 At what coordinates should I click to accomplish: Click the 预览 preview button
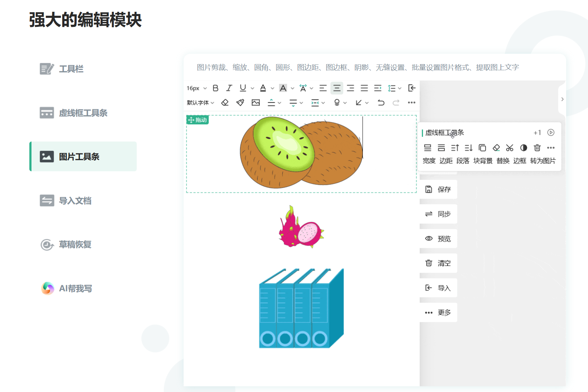pos(438,239)
